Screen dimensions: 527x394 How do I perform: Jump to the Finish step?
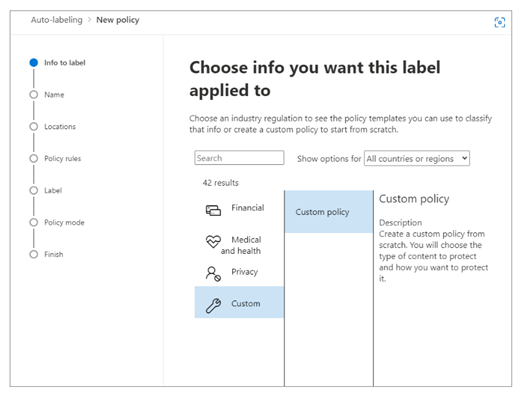[53, 254]
